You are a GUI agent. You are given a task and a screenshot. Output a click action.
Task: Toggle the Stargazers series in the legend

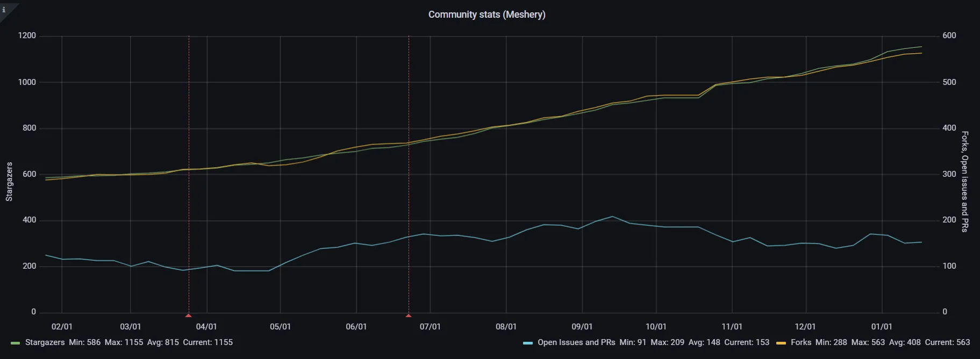tap(45, 342)
